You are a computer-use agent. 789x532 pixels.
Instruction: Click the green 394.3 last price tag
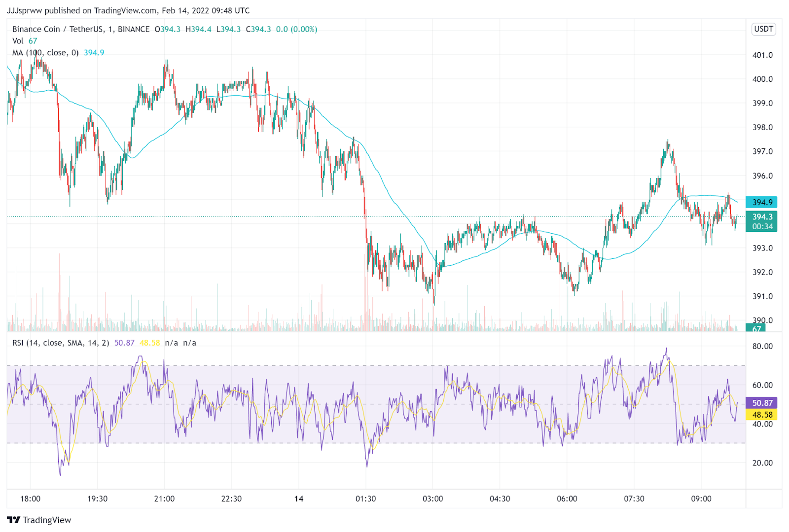[x=762, y=216]
